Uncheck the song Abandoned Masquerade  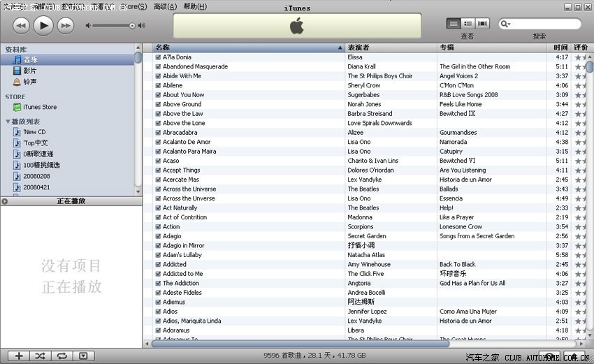pyautogui.click(x=159, y=67)
